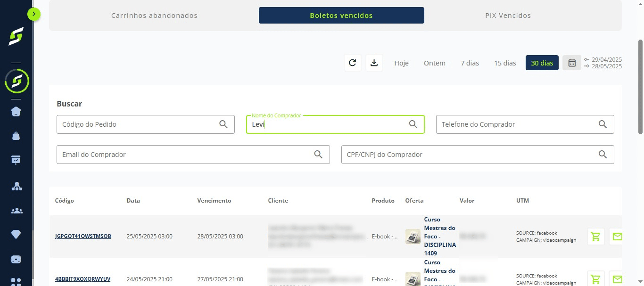Image resolution: width=644 pixels, height=286 pixels.
Task: Switch to Carrinhos abandonados tab
Action: [x=154, y=16]
